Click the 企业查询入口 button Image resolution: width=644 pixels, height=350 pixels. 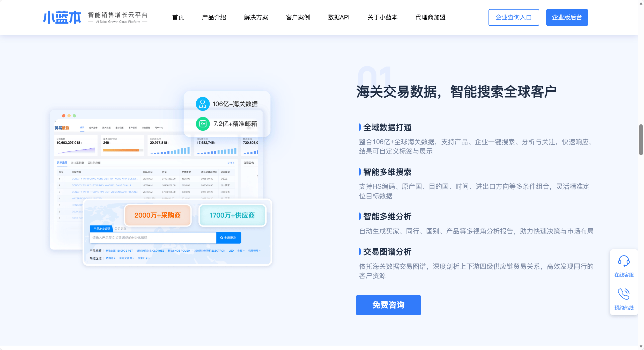[x=514, y=17]
